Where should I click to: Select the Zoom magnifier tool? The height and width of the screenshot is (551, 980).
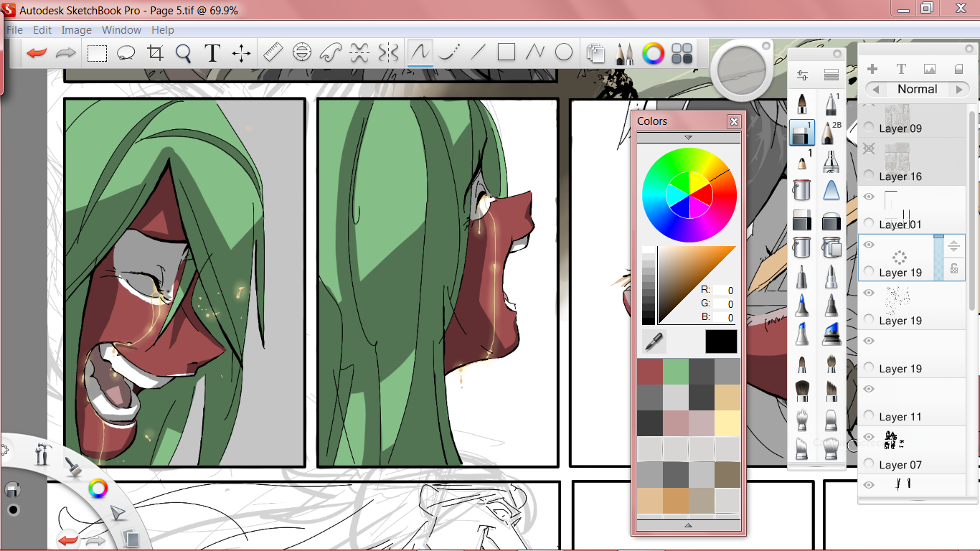(x=184, y=54)
